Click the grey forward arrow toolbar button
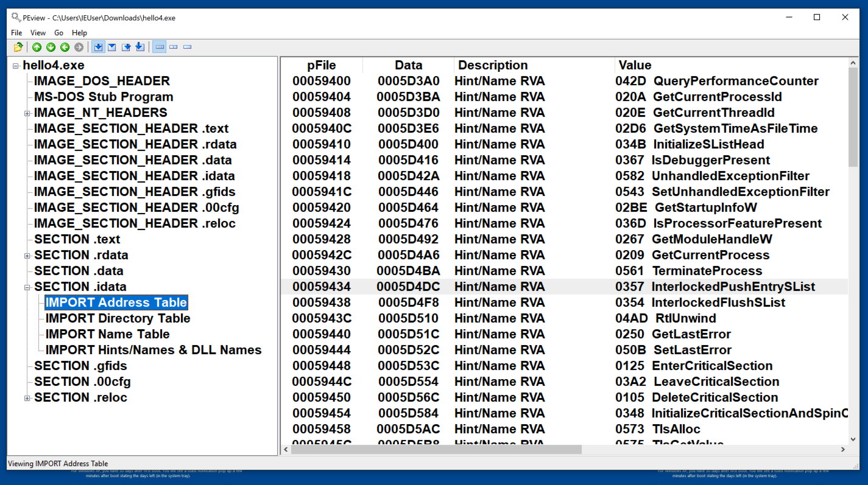 point(79,47)
